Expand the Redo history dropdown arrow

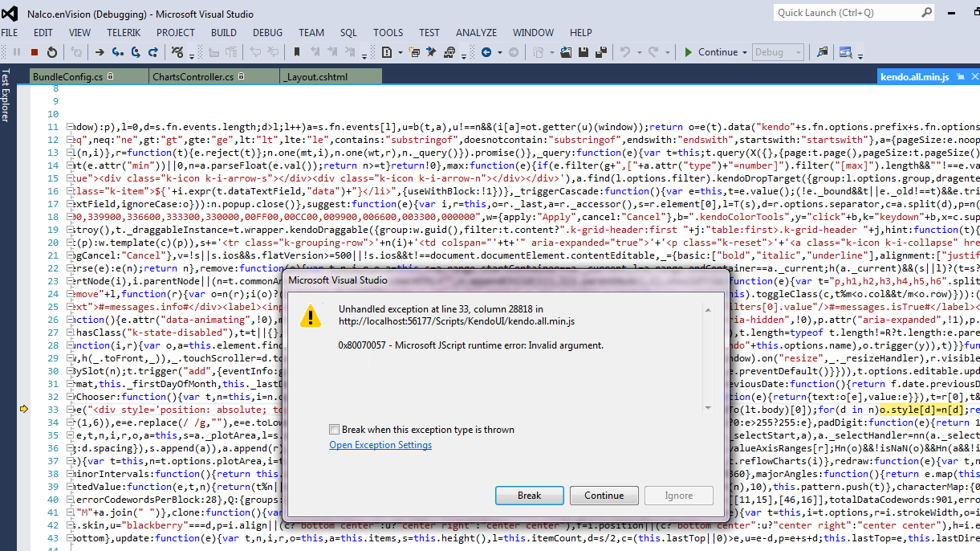coord(667,53)
